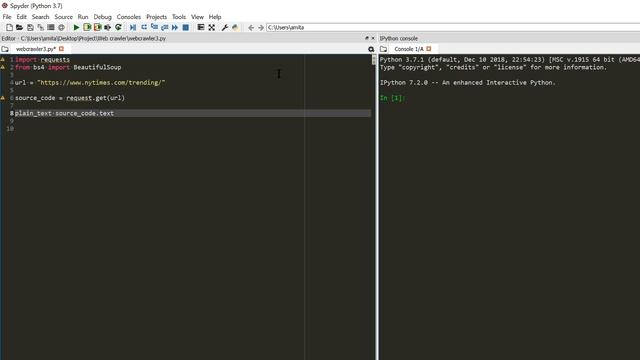Click the IPython console pane title

(x=399, y=38)
